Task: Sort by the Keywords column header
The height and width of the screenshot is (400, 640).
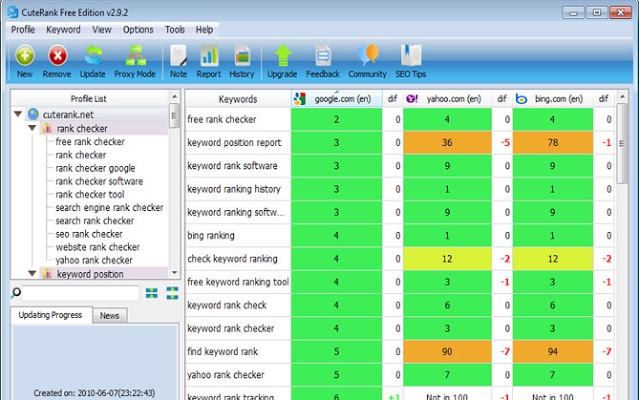Action: coord(238,99)
